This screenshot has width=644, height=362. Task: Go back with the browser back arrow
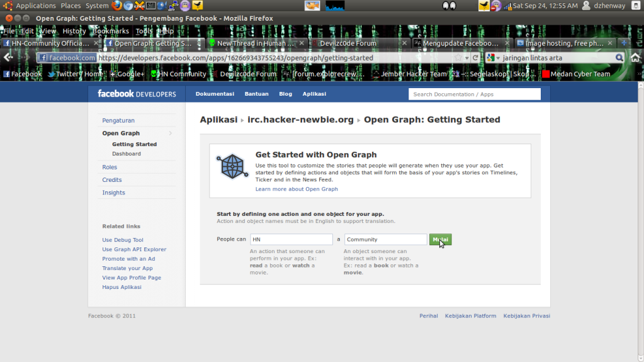[x=8, y=57]
